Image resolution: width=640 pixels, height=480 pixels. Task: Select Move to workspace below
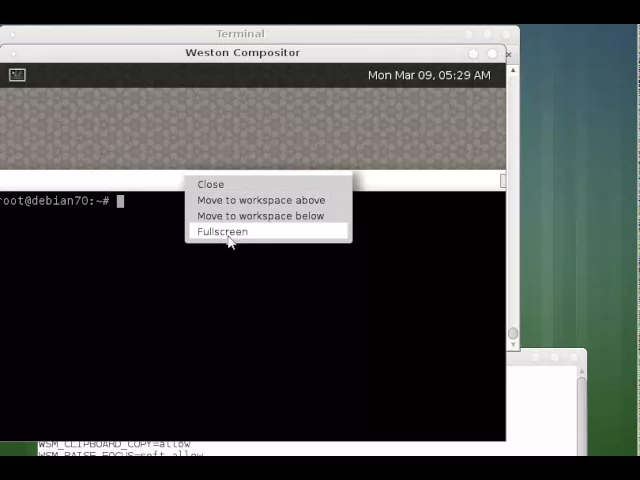[269, 216]
